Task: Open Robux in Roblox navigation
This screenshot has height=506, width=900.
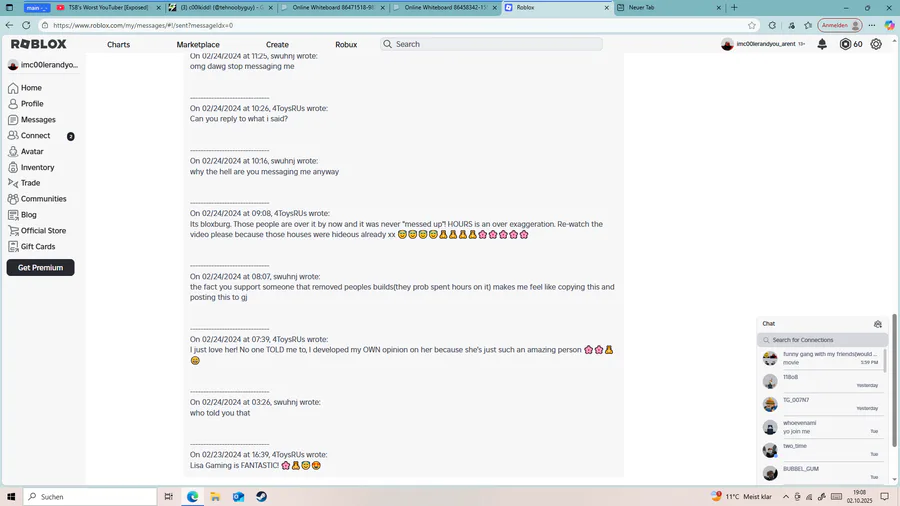Action: click(x=346, y=44)
